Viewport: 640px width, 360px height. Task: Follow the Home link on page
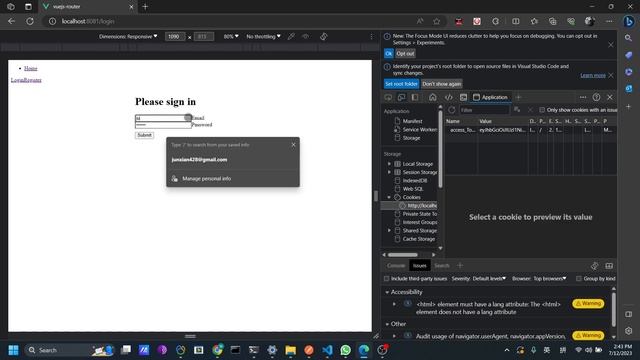pos(31,68)
